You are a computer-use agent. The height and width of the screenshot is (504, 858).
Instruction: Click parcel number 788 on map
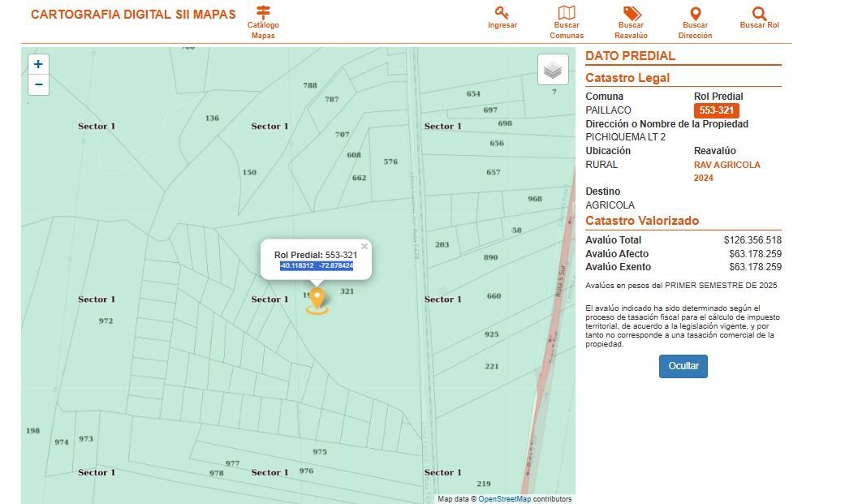point(310,85)
